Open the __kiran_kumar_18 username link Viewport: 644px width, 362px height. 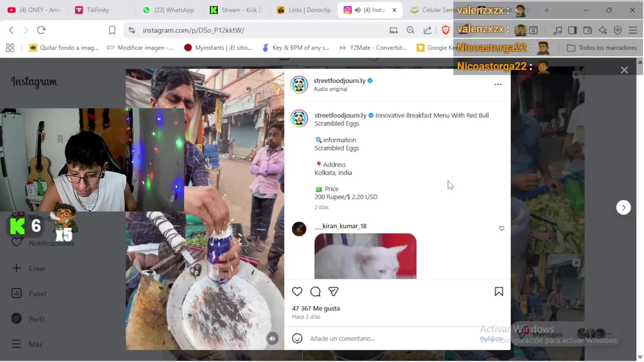click(341, 226)
